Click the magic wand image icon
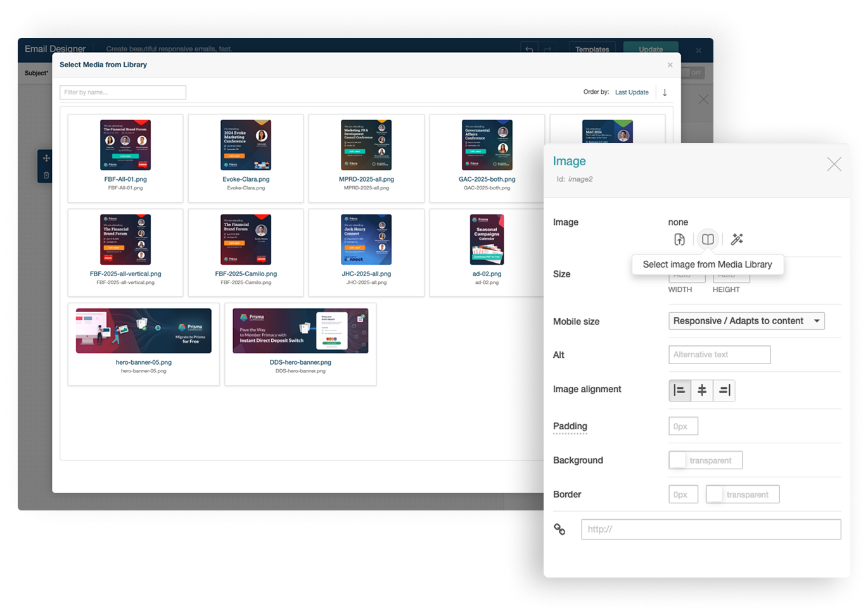This screenshot has width=868, height=613. pos(737,239)
